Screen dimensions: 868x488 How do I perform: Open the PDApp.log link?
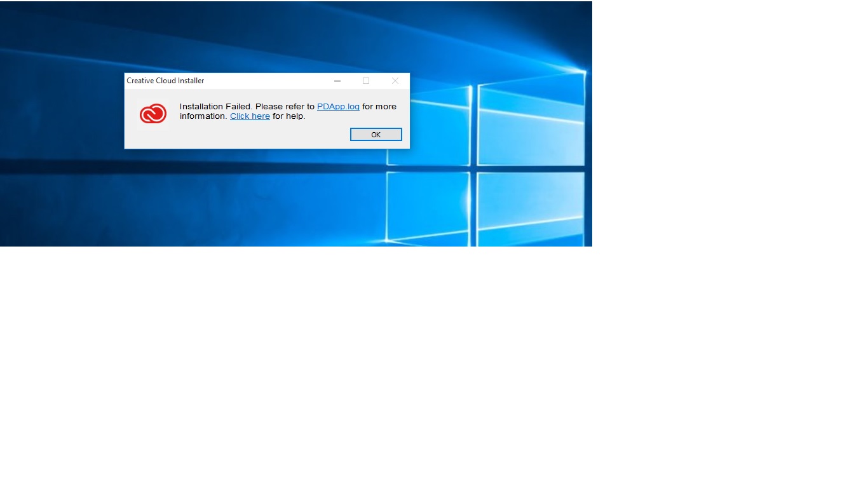(338, 107)
